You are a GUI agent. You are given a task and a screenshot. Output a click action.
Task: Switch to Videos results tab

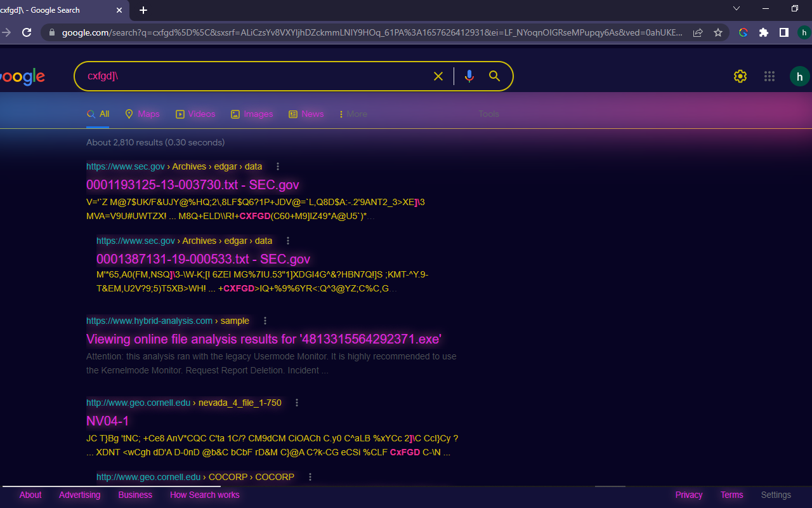195,114
